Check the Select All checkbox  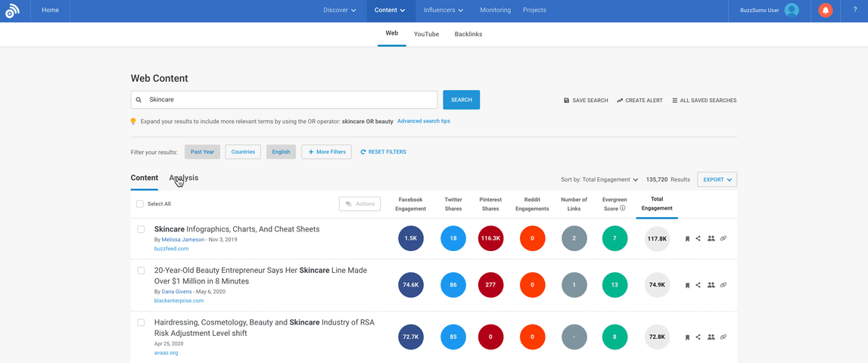(x=140, y=204)
